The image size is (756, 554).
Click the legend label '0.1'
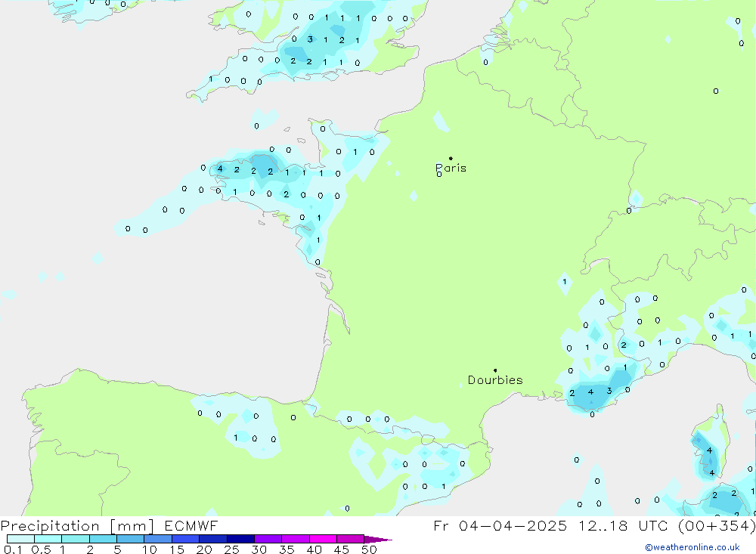(x=13, y=549)
